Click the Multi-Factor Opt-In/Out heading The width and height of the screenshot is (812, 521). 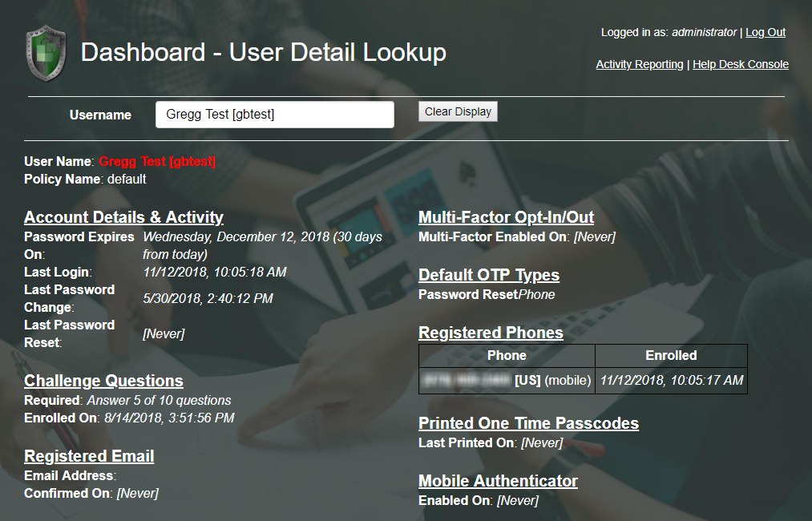(506, 217)
